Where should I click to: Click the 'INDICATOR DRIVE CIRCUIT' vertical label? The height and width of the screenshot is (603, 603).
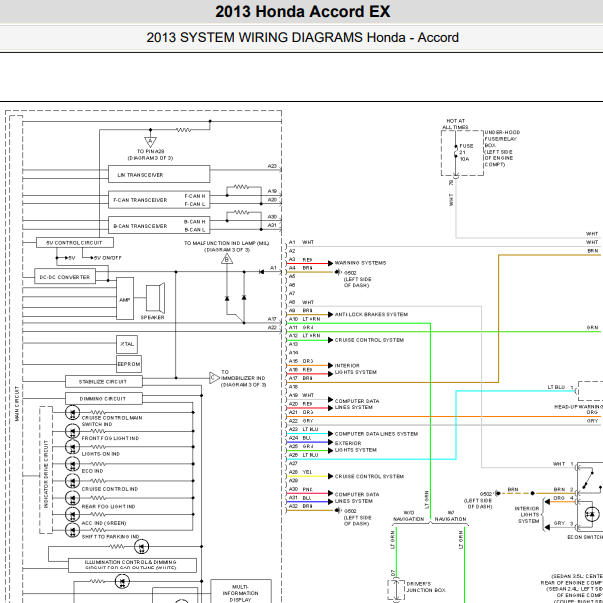[46, 474]
